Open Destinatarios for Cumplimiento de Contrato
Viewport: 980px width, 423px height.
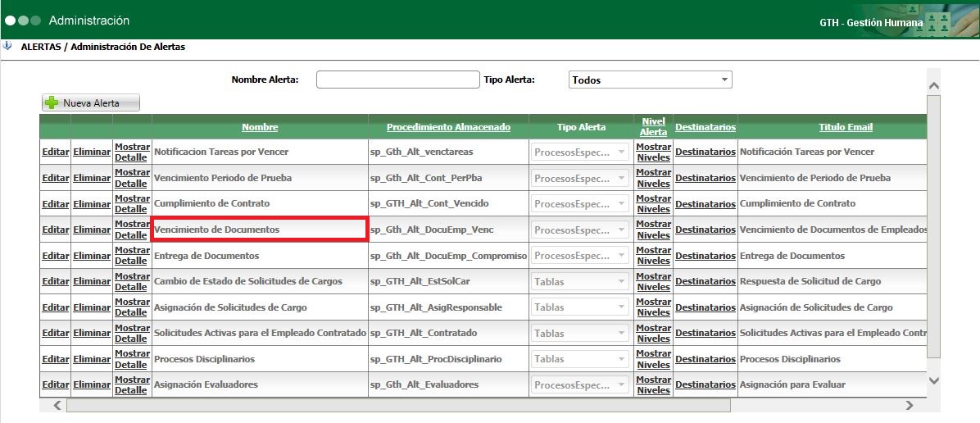point(705,204)
